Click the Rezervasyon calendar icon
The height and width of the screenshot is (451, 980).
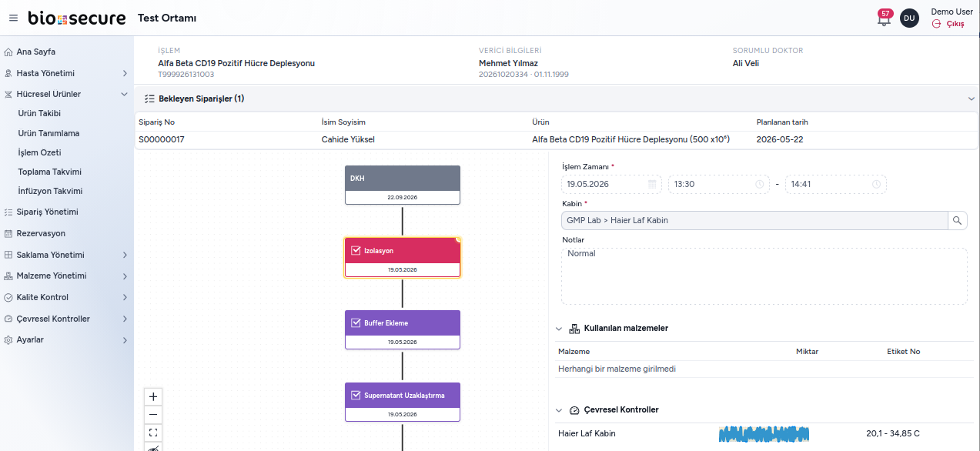click(x=8, y=233)
